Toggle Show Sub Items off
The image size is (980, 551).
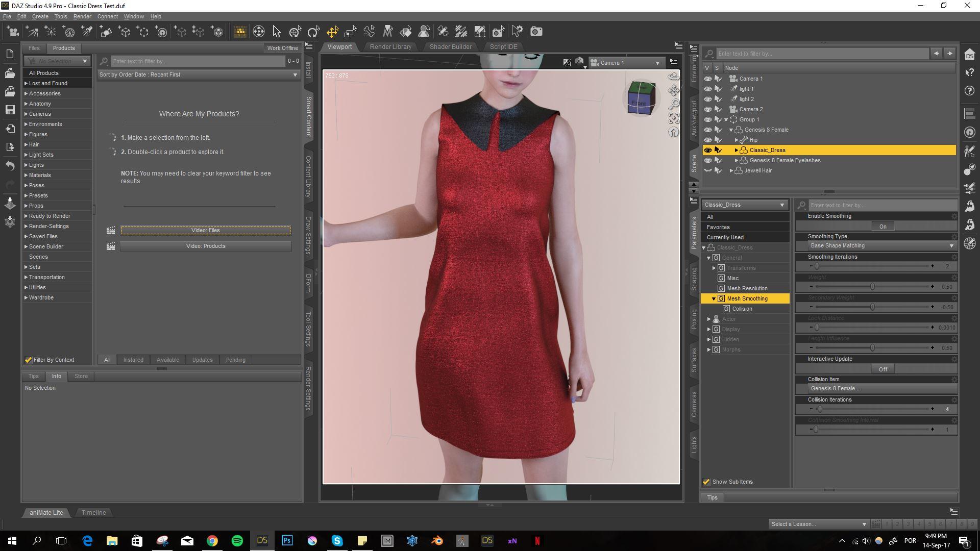(x=706, y=482)
